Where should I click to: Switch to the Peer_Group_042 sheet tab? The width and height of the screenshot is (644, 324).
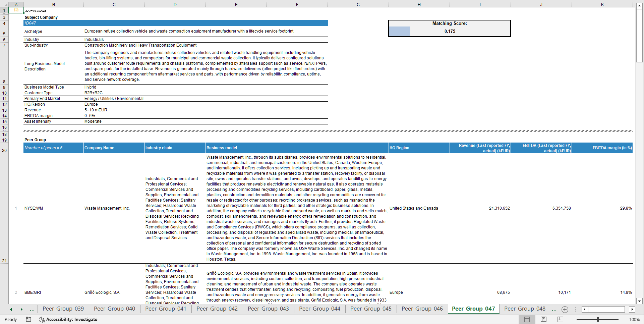[217, 309]
